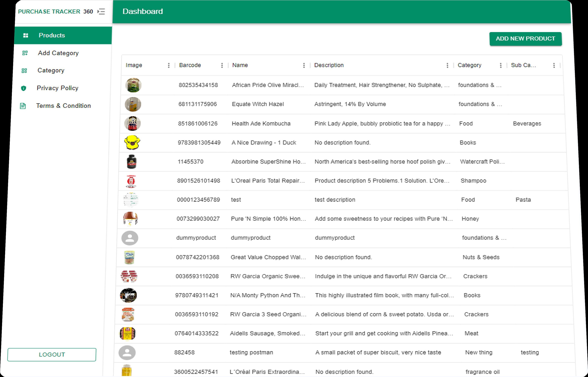Select the 'Beverages' sub category cell
The width and height of the screenshot is (588, 377).
pyautogui.click(x=527, y=124)
